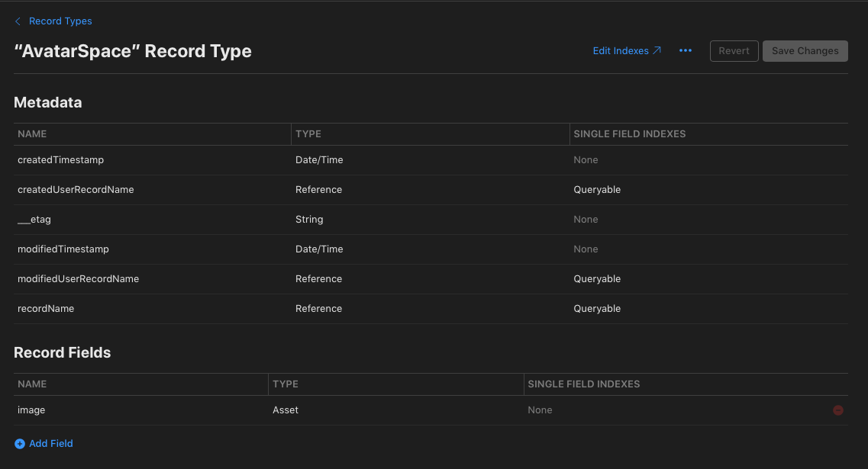This screenshot has width=868, height=469.
Task: Click the String type of ___etag
Action: [x=309, y=220]
